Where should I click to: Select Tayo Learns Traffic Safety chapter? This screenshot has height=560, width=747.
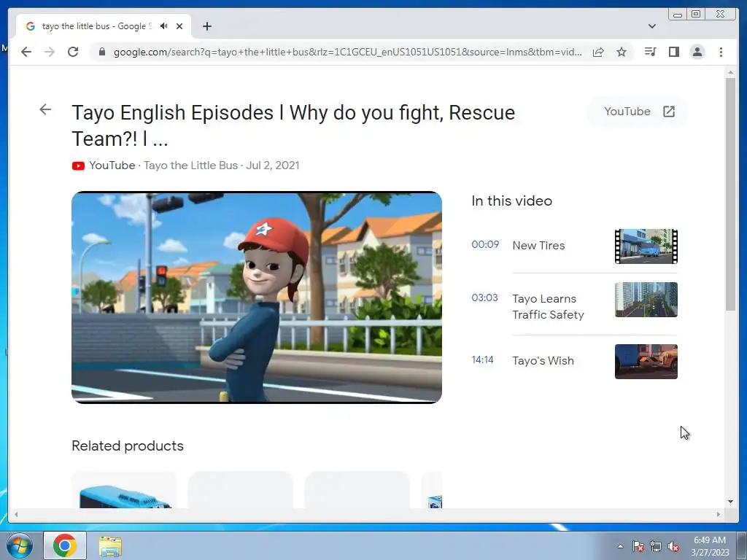tap(548, 307)
